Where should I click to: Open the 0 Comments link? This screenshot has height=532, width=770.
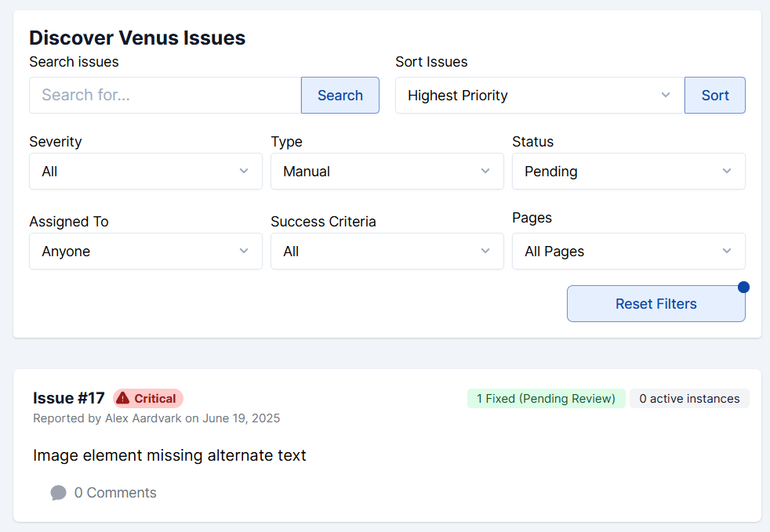pyautogui.click(x=115, y=493)
